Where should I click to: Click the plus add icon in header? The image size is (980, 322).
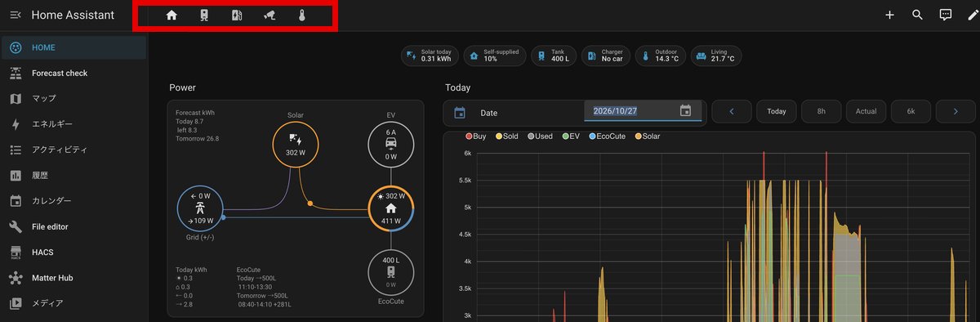(x=890, y=15)
